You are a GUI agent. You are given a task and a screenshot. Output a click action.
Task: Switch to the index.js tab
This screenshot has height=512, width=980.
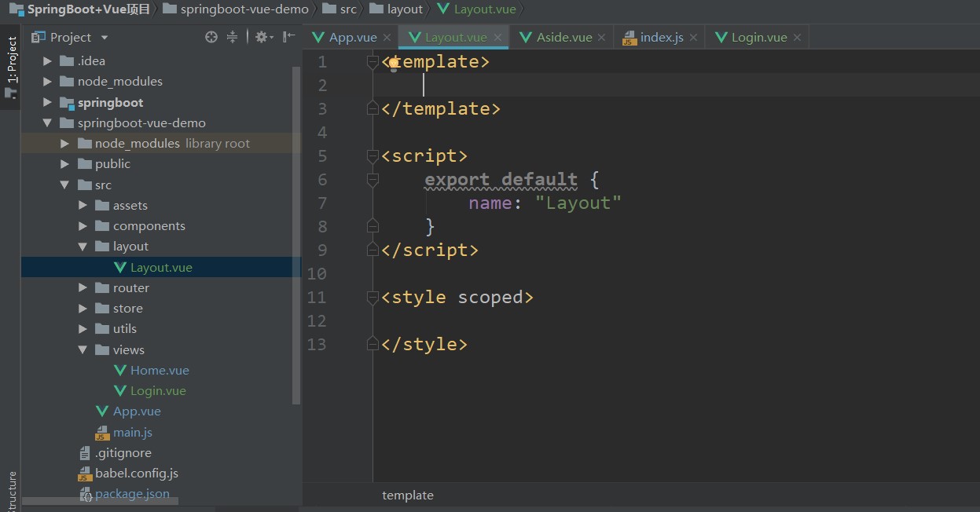[x=661, y=37]
